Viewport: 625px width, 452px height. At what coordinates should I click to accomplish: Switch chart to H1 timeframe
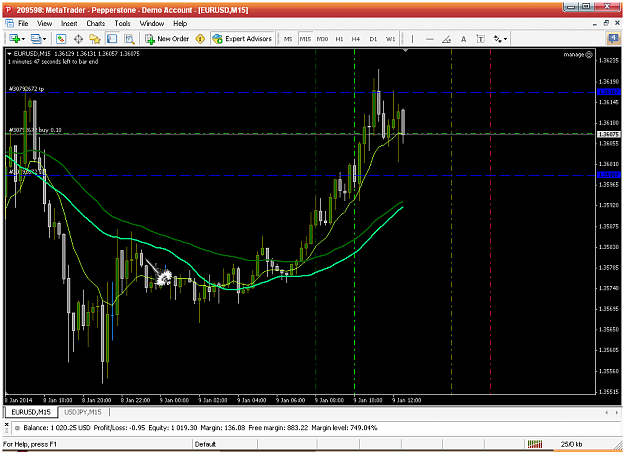click(339, 39)
